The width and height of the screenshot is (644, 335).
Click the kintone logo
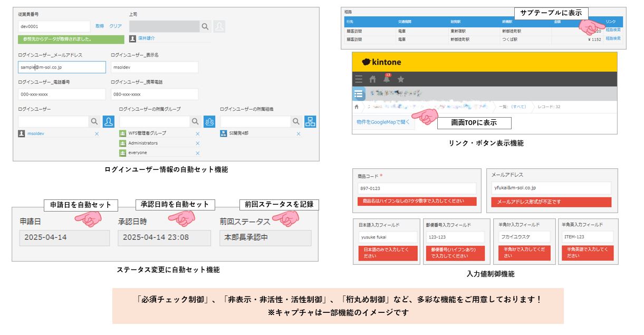click(x=381, y=62)
